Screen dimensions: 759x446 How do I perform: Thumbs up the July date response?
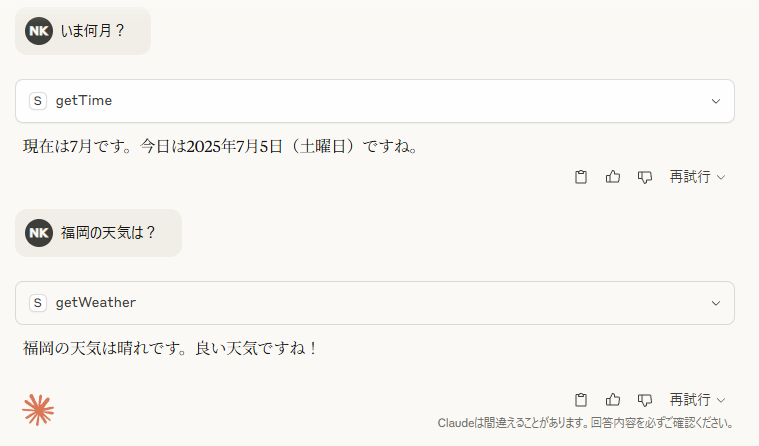[613, 177]
